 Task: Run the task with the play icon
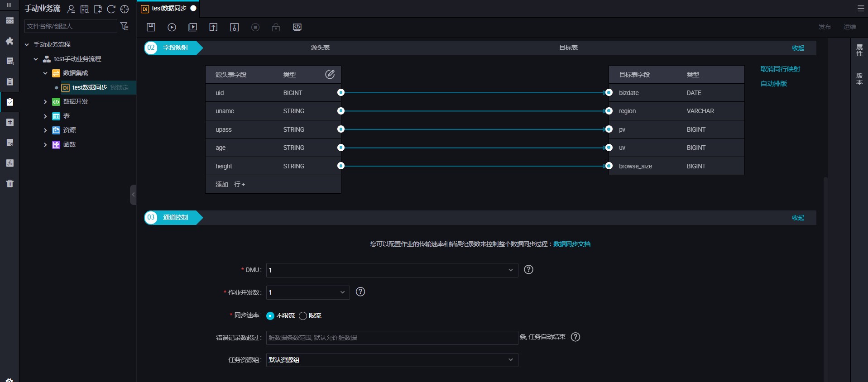tap(172, 27)
